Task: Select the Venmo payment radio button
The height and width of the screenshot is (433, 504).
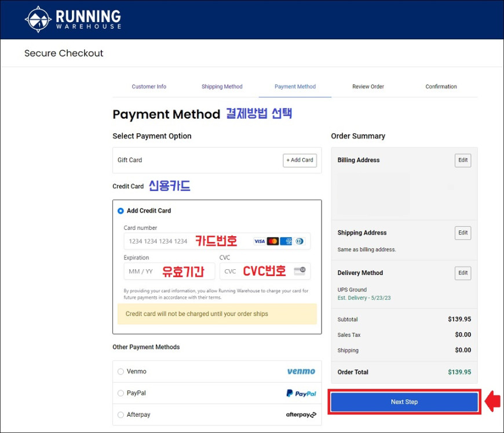Action: pos(120,372)
